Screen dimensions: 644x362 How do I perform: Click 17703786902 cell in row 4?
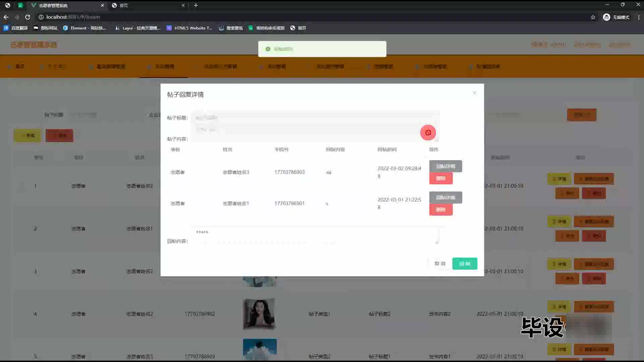(200, 314)
